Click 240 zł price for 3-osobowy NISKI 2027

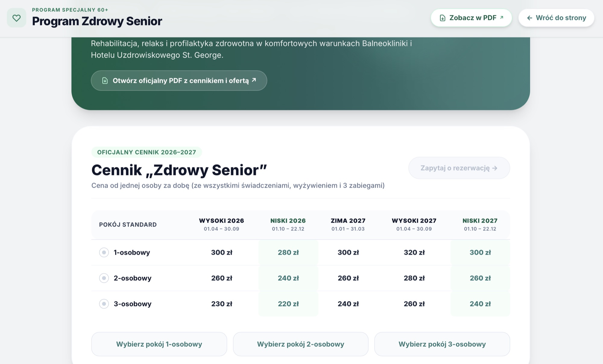tap(480, 303)
